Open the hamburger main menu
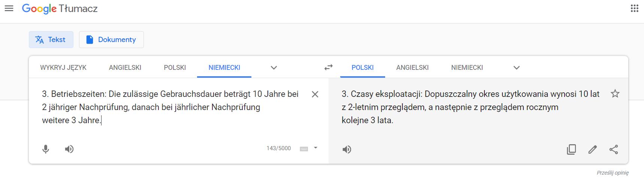This screenshot has height=184, width=644. click(9, 8)
